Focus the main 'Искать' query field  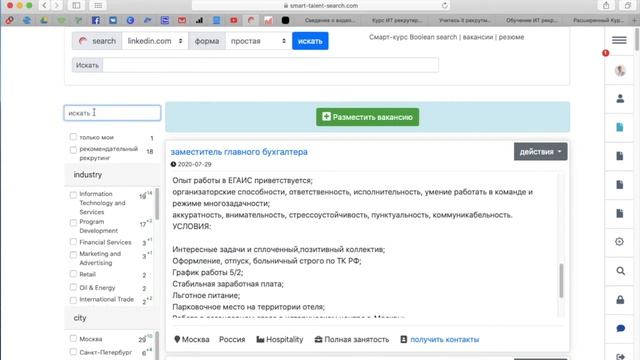(x=271, y=65)
